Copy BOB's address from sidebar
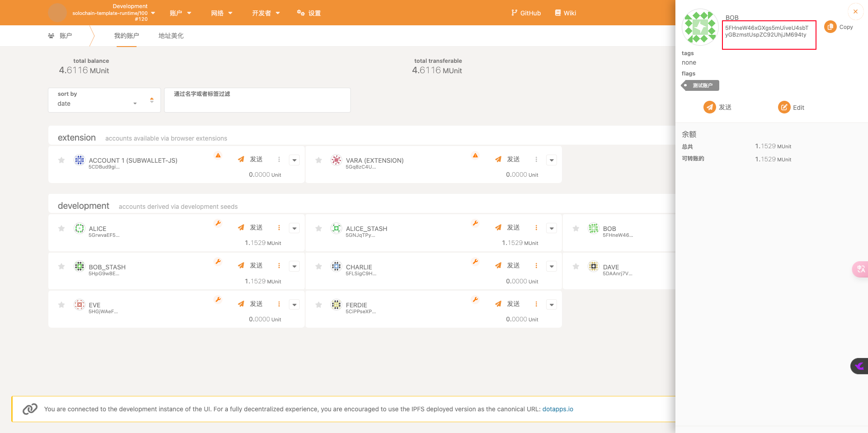The width and height of the screenshot is (868, 433). 839,27
